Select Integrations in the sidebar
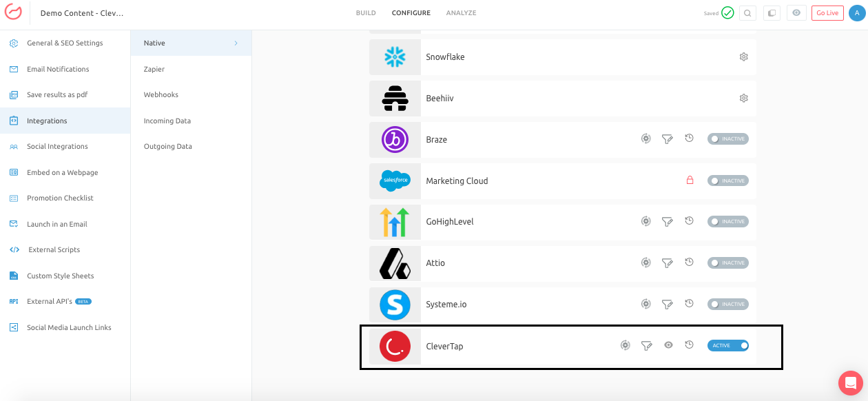Image resolution: width=868 pixels, height=401 pixels. click(65, 121)
